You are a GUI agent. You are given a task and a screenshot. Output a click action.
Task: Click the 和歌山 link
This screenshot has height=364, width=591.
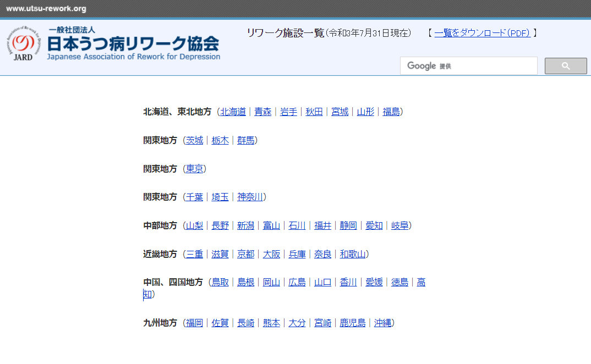tap(353, 254)
